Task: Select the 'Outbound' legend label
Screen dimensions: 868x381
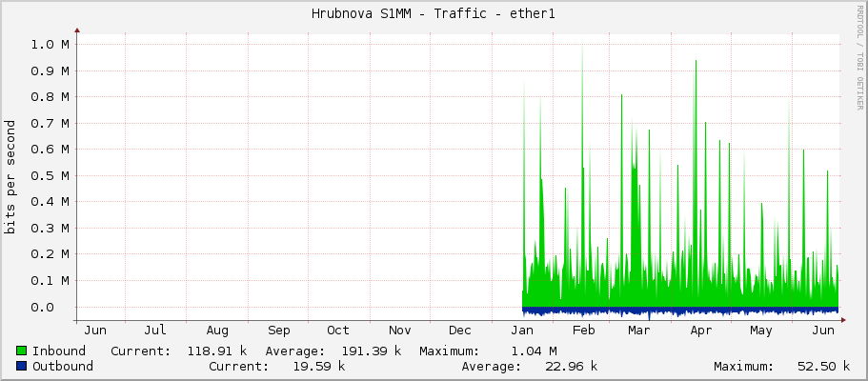Action: coord(63,366)
